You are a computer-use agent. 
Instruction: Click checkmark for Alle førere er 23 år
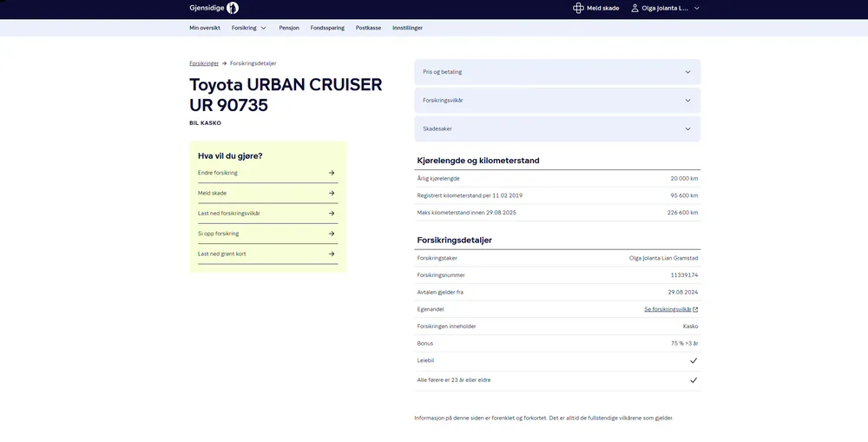(x=694, y=380)
